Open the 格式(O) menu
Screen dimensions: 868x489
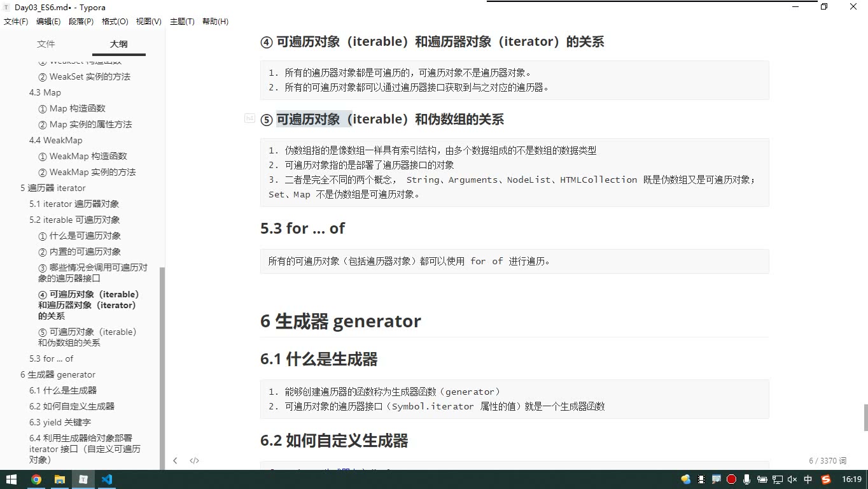(115, 22)
